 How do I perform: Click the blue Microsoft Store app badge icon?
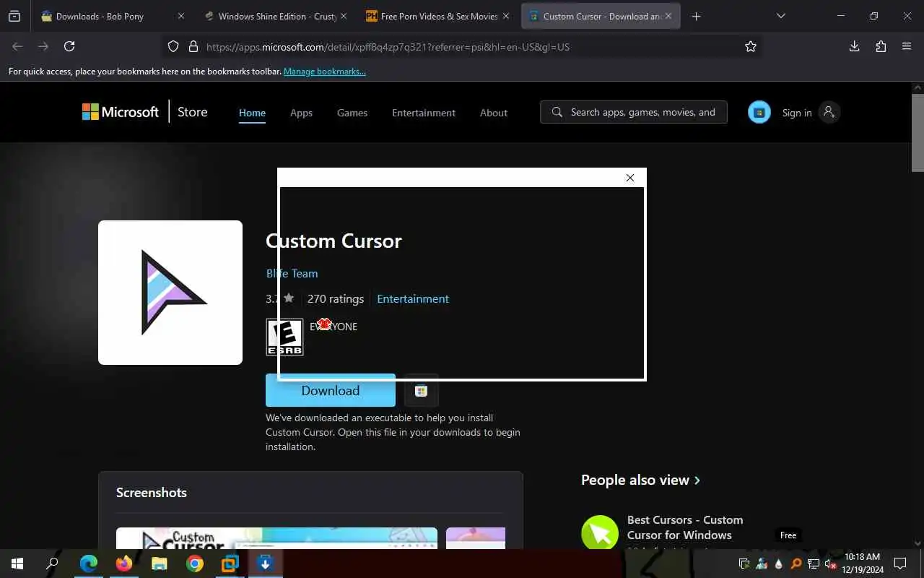759,112
